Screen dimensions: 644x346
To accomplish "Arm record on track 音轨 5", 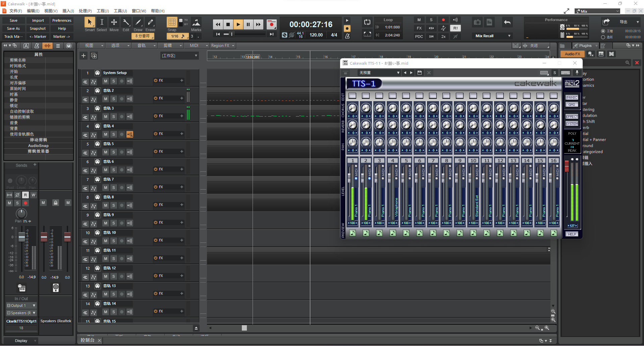I will tap(122, 152).
